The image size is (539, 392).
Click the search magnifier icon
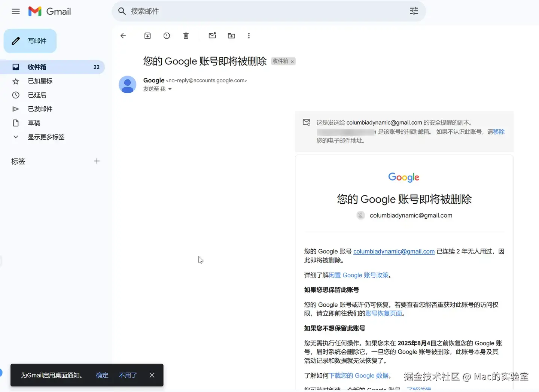(x=122, y=11)
